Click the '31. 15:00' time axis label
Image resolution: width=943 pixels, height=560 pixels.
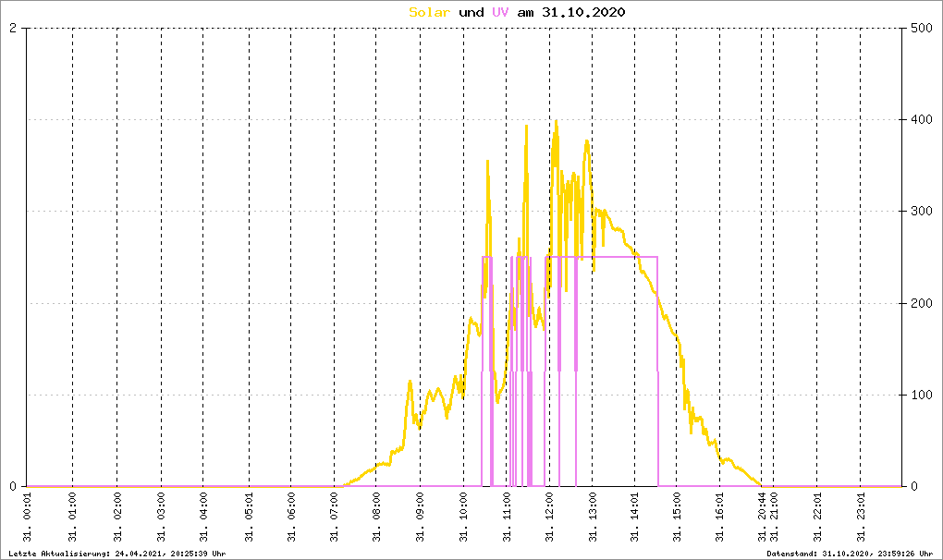pyautogui.click(x=677, y=517)
